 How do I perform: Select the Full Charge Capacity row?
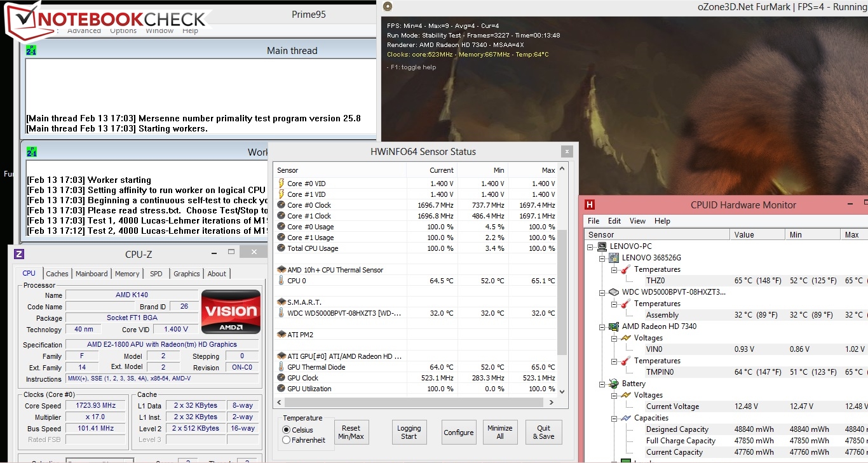coord(756,441)
